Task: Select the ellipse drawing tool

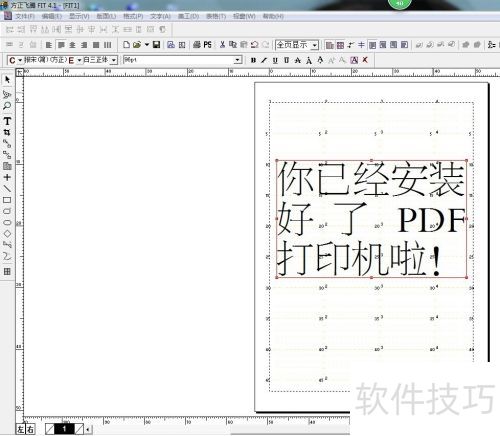Action: (7, 222)
